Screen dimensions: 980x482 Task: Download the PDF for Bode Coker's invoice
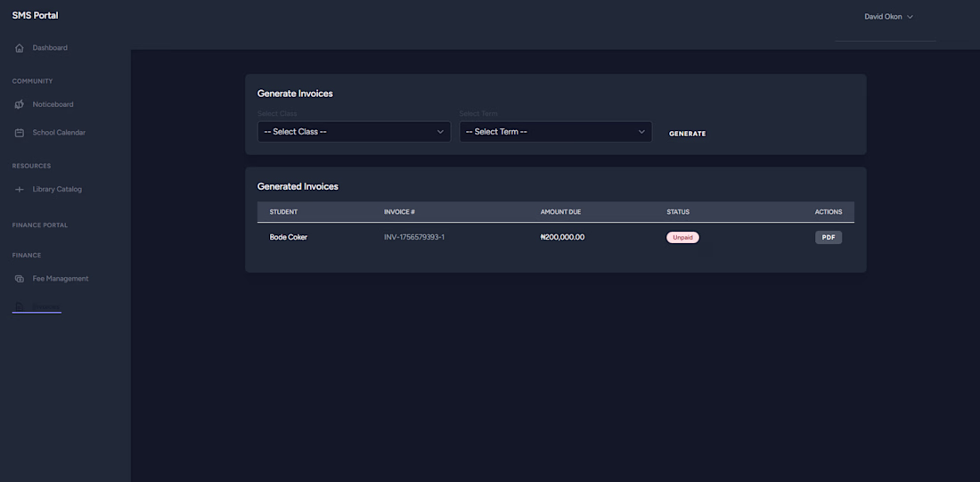click(x=828, y=238)
